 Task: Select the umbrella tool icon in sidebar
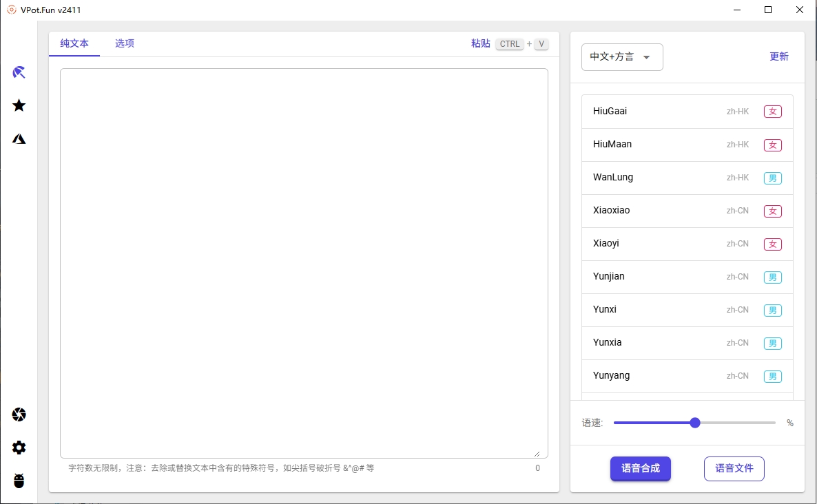[19, 72]
